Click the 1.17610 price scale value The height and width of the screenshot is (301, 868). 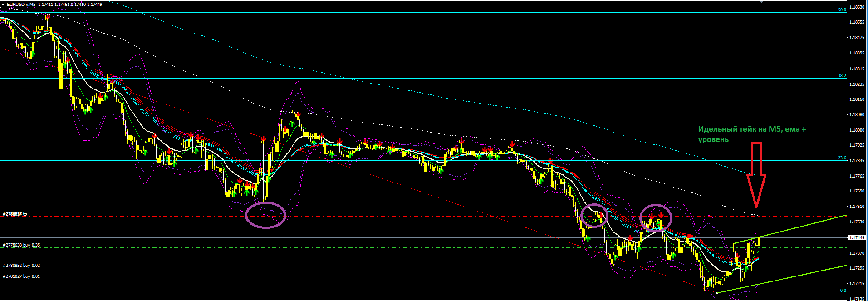[x=857, y=207]
